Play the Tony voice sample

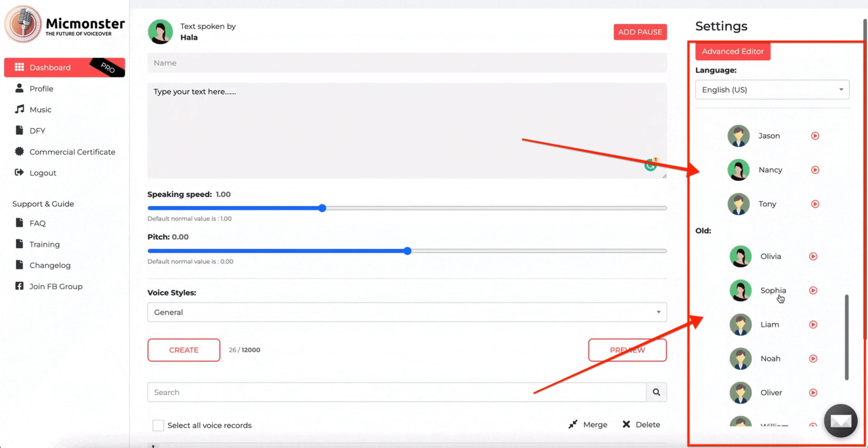coord(815,204)
